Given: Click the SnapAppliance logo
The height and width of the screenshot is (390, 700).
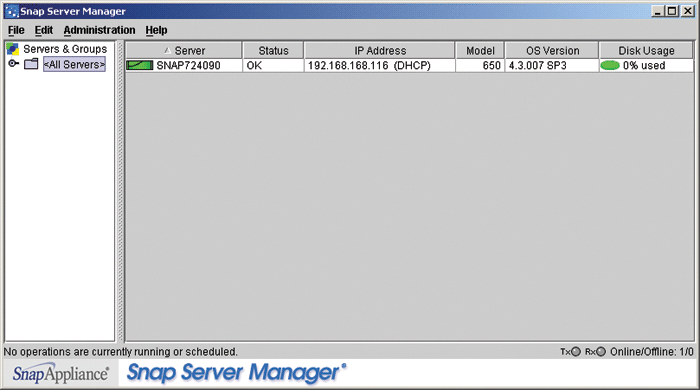Looking at the screenshot, I should (x=60, y=373).
